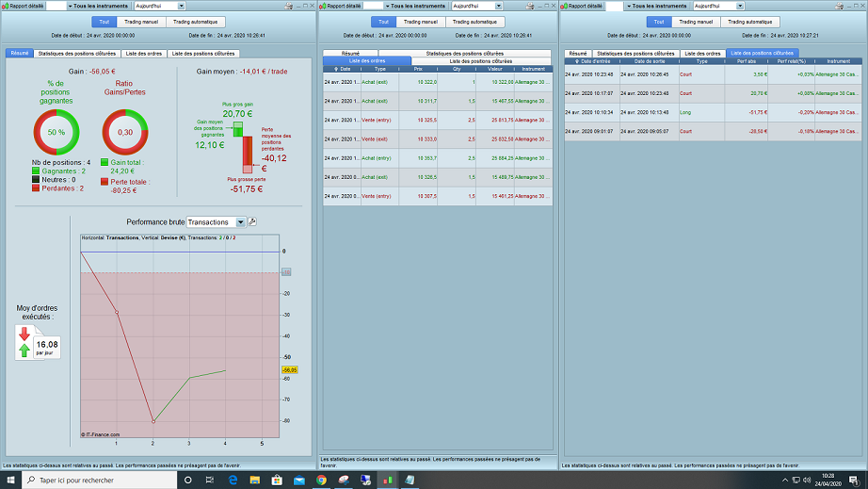
Task: Click candlestick icon in left window title
Action: click(x=6, y=6)
